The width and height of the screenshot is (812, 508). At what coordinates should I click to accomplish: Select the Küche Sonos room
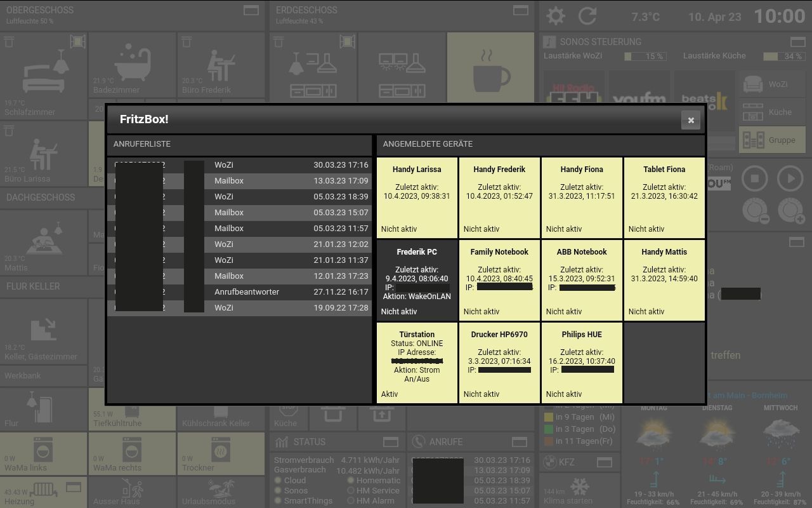[x=772, y=112]
